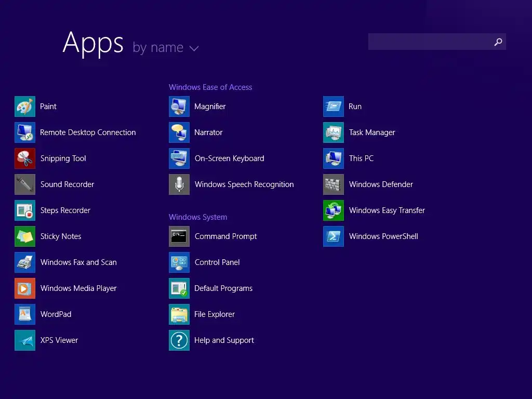Click the 'Windows Defender' label
Image resolution: width=532 pixels, height=399 pixels.
tap(381, 184)
